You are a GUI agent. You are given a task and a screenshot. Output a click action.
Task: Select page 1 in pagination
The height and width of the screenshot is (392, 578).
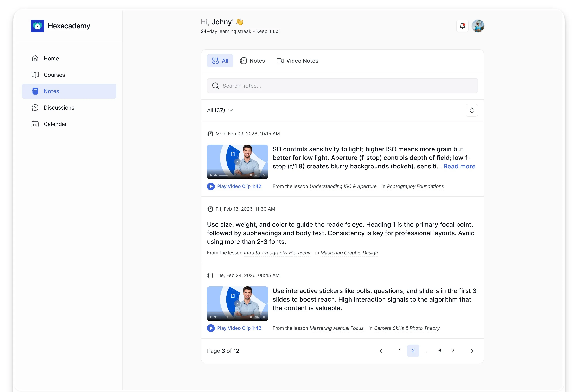400,351
